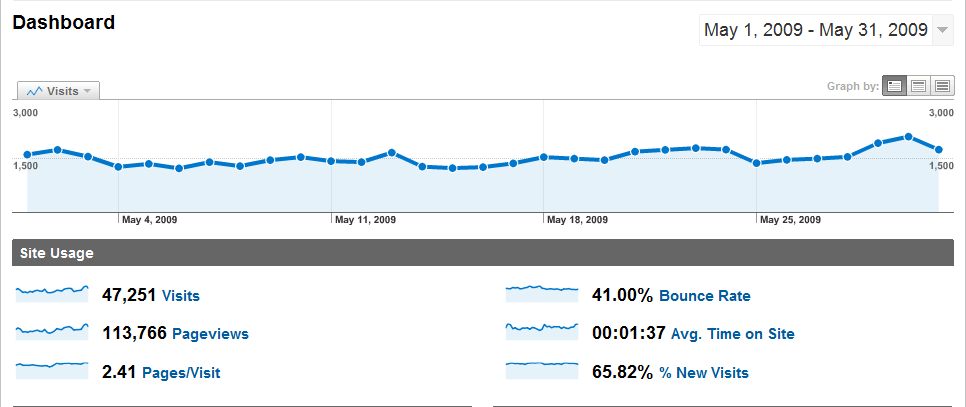Click the May 25, 2009 axis label

click(790, 220)
